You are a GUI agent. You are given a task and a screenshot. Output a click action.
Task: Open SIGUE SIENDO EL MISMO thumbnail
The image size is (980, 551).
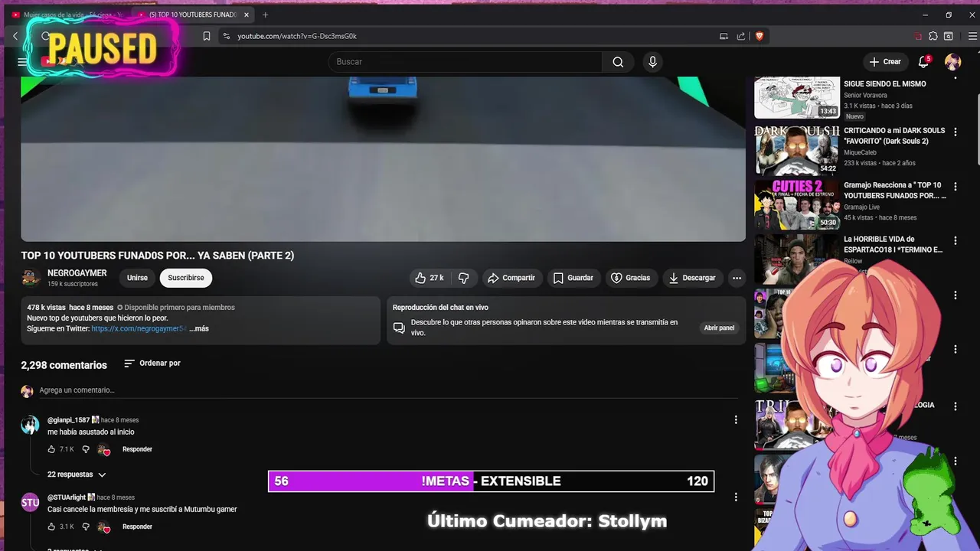[797, 97]
